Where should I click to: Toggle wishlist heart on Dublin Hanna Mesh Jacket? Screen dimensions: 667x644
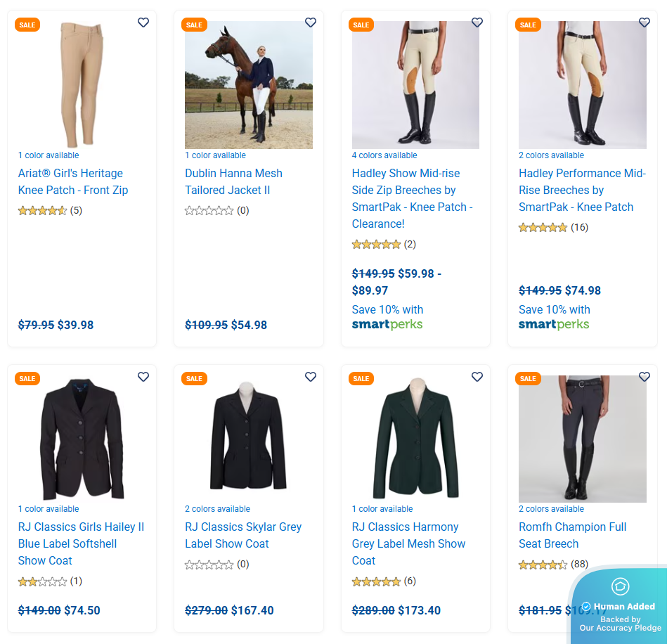pos(311,22)
